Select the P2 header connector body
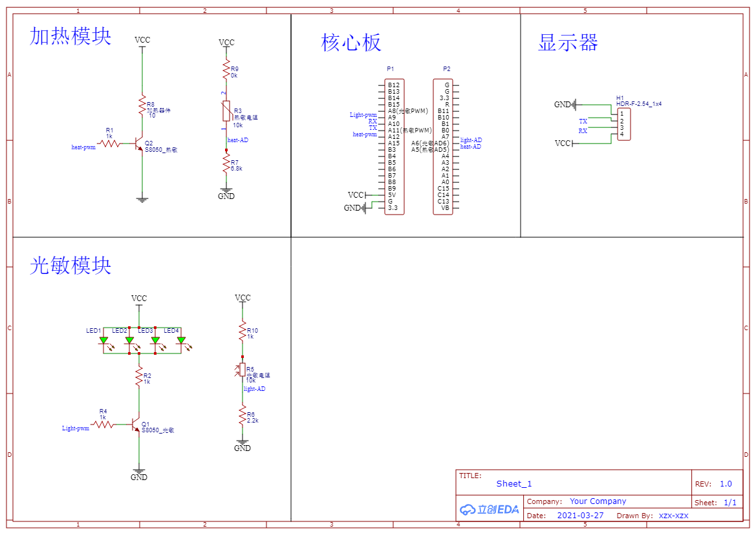The width and height of the screenshot is (756, 535). pos(442,147)
